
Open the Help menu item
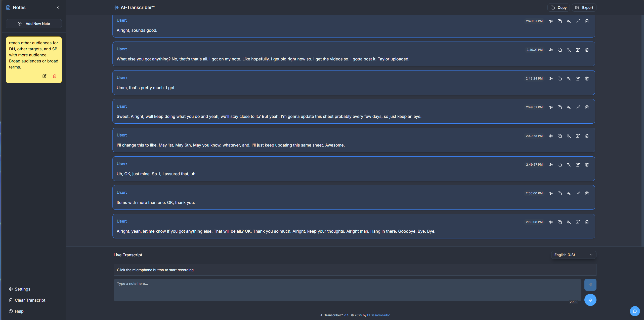pyautogui.click(x=19, y=311)
